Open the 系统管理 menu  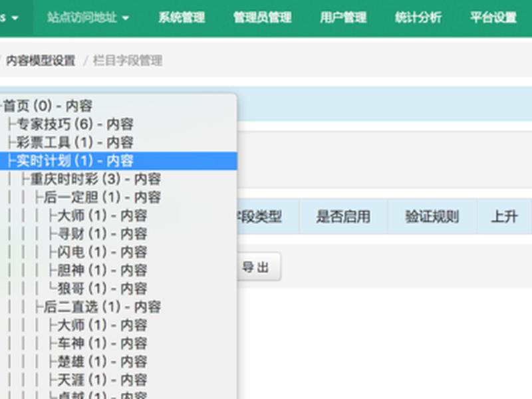point(182,18)
